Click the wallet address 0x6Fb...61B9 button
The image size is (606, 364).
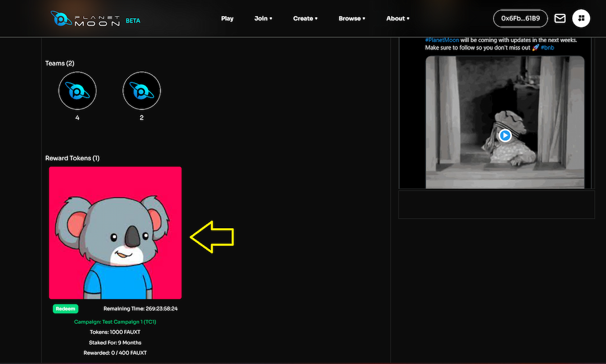(x=520, y=19)
